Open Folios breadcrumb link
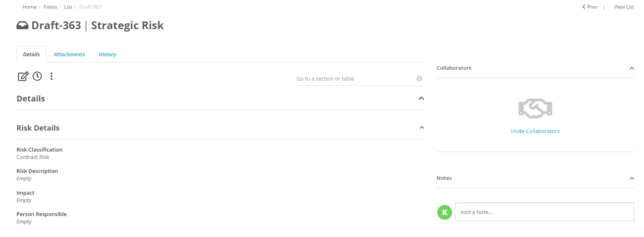 tap(51, 7)
